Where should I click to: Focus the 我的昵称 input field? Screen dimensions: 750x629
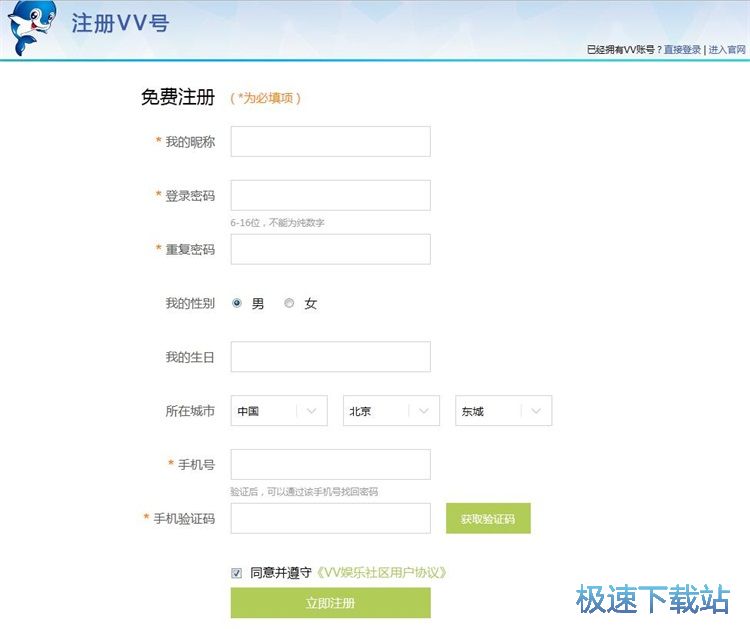[x=331, y=142]
